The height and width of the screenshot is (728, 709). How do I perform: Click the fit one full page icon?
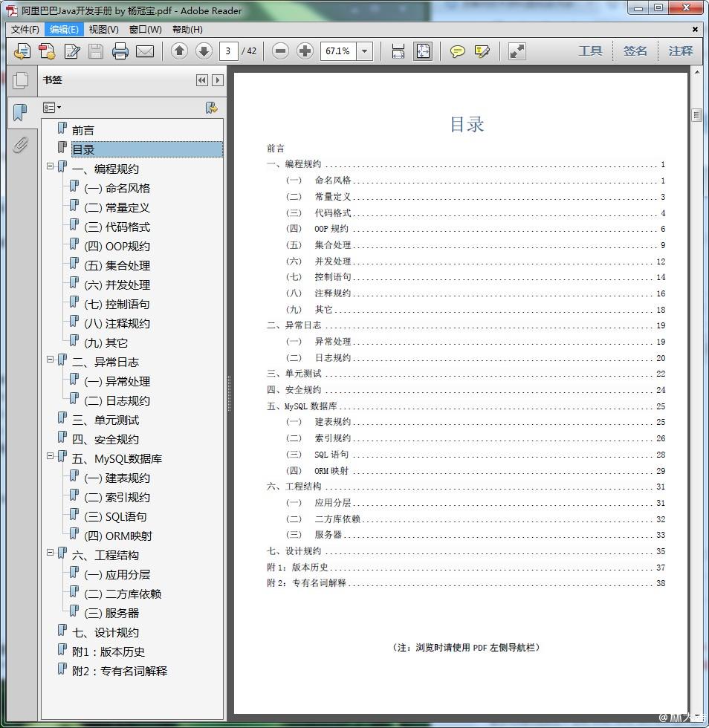[x=423, y=51]
